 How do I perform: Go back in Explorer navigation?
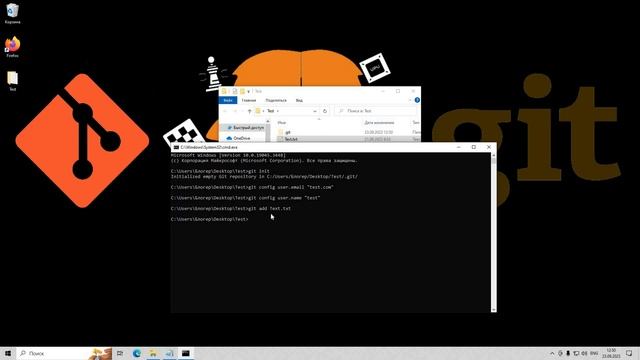[x=225, y=111]
